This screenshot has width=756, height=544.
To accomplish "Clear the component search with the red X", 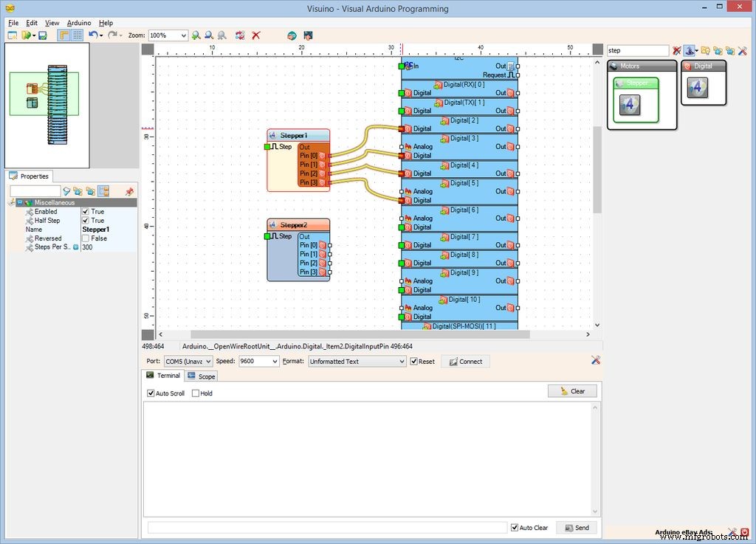I will click(x=677, y=50).
